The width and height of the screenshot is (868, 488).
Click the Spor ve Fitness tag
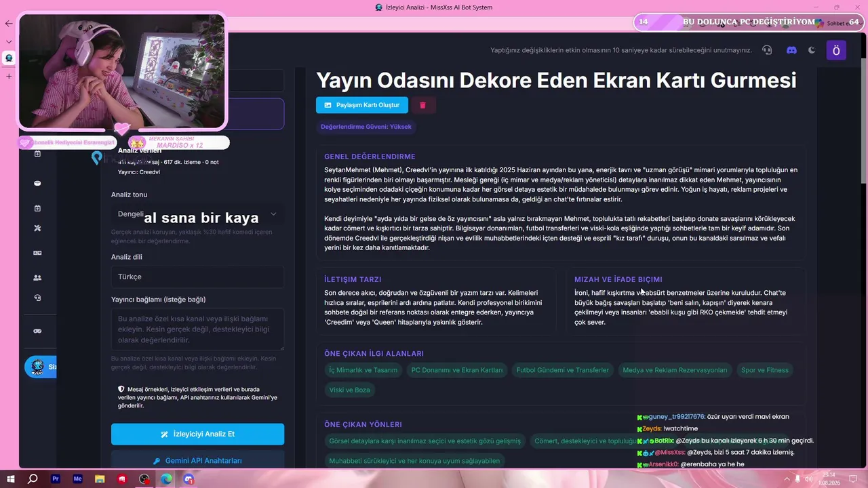(765, 370)
